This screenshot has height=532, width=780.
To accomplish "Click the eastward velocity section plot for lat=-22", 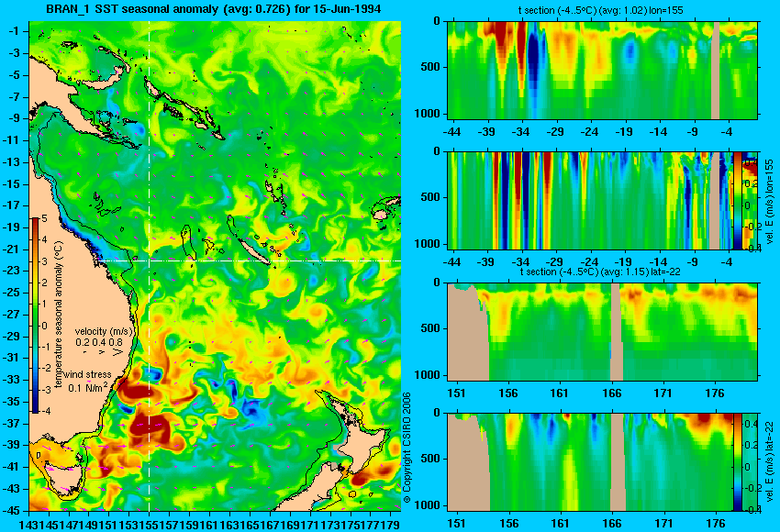I will click(590, 462).
